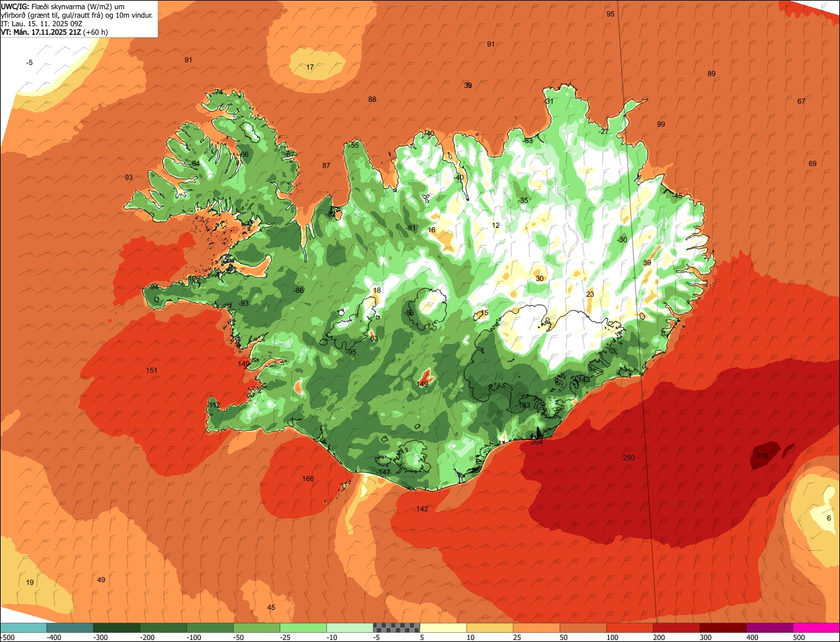Click the 6 value in the southeast corner
This screenshot has width=840, height=642.
click(829, 518)
